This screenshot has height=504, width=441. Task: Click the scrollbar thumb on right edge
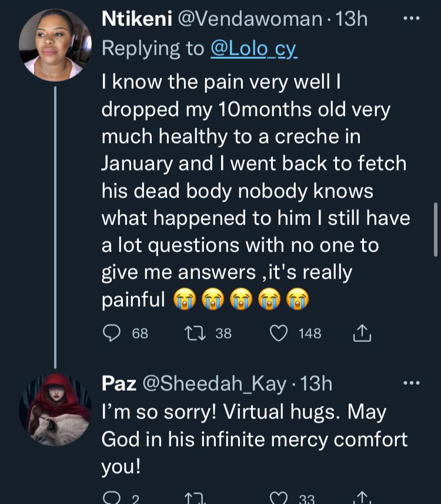coord(435,229)
